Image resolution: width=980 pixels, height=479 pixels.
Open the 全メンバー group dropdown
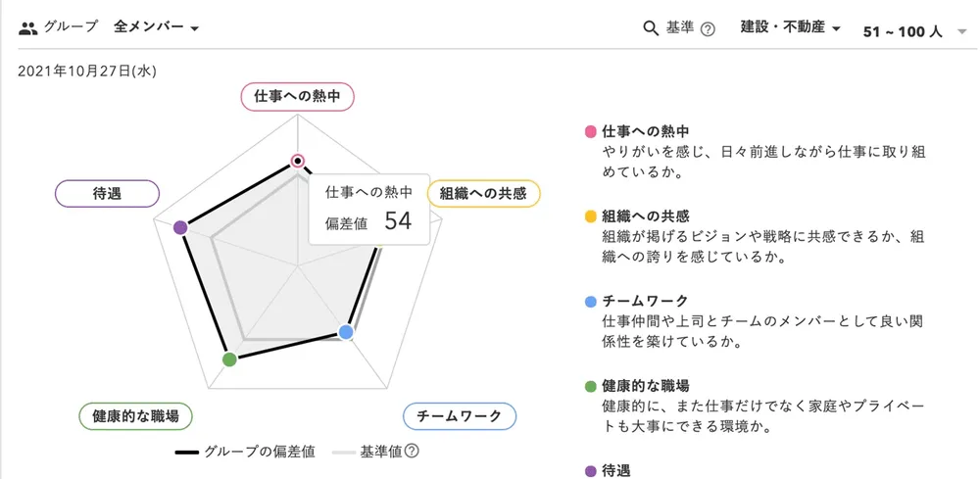click(157, 27)
